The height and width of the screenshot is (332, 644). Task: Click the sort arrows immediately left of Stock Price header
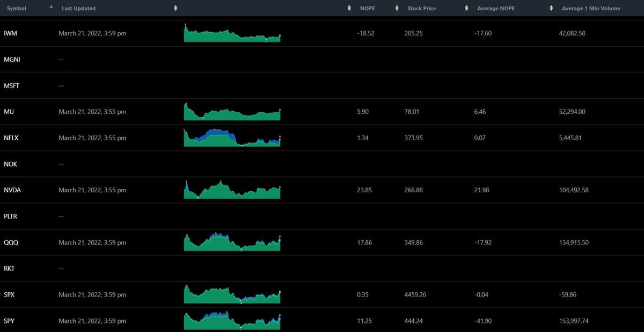coord(397,9)
